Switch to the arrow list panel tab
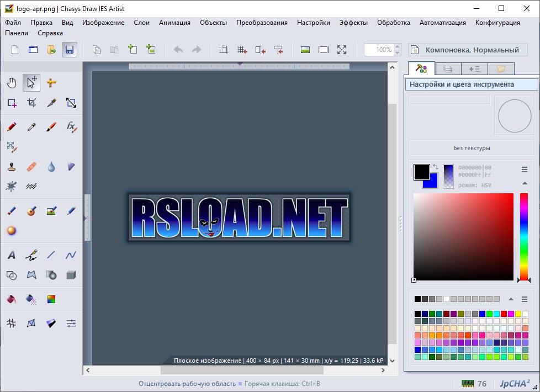Viewport: 540px width, 392px height. (474, 69)
